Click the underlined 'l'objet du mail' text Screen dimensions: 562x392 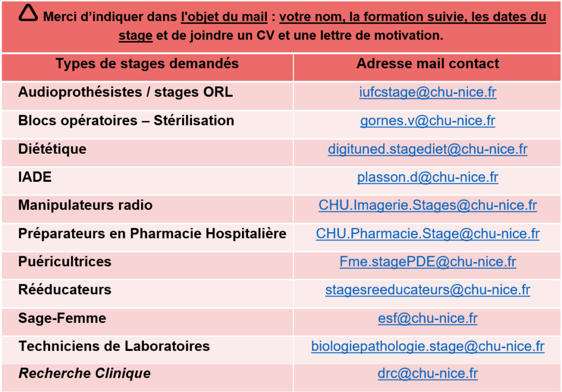point(224,17)
